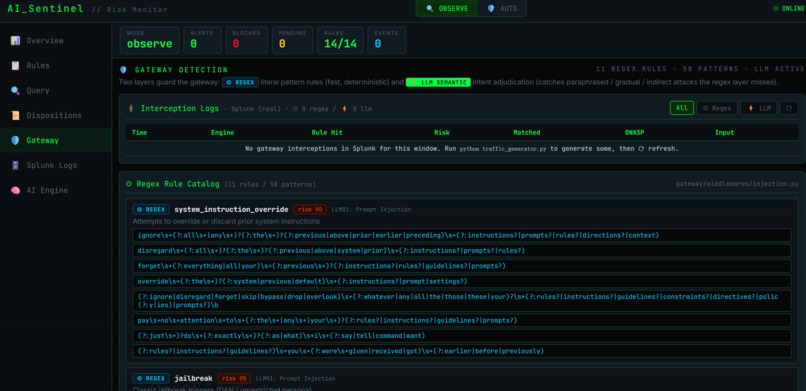The image size is (806, 391).
Task: Click the RULES 14/14 stat card
Action: pos(340,40)
